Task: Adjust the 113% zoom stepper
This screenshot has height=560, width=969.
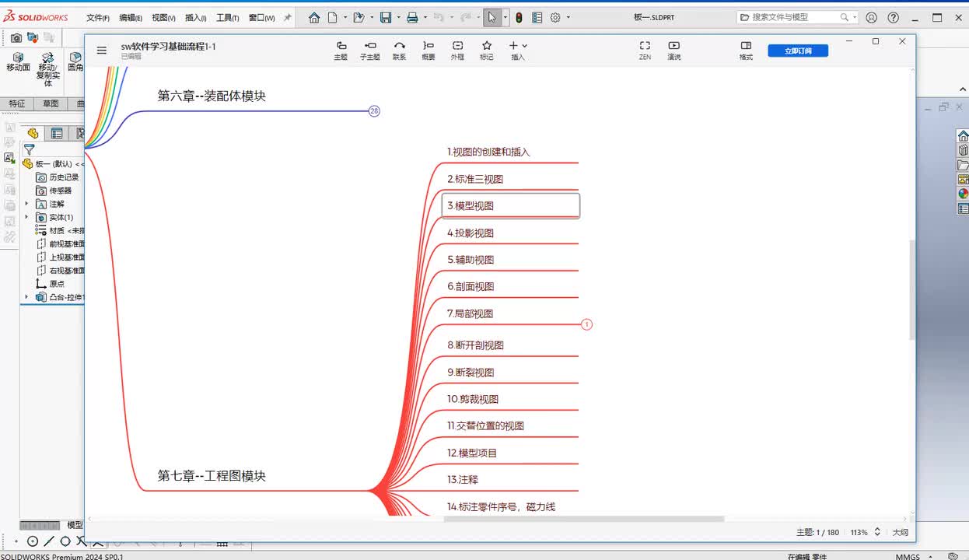Action: tap(877, 532)
